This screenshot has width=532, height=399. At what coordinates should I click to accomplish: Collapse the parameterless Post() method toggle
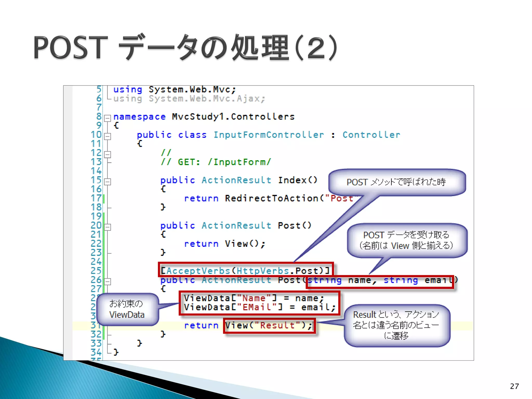tap(107, 227)
